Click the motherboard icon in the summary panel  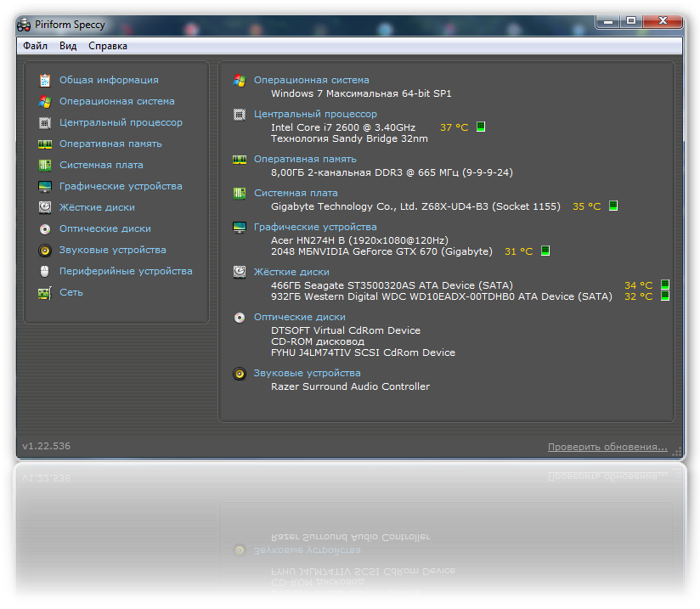tap(240, 194)
